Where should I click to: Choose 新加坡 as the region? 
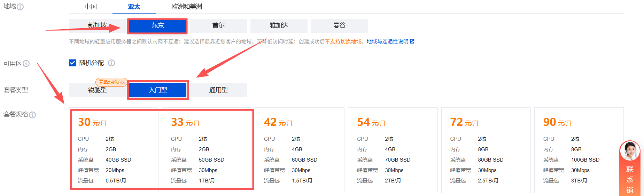97,25
